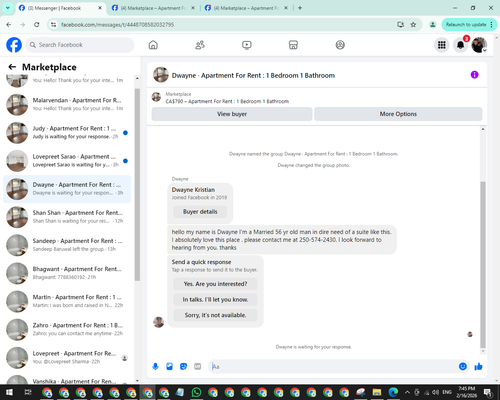Go back using the Marketplace arrow
The height and width of the screenshot is (400, 500).
(12, 67)
